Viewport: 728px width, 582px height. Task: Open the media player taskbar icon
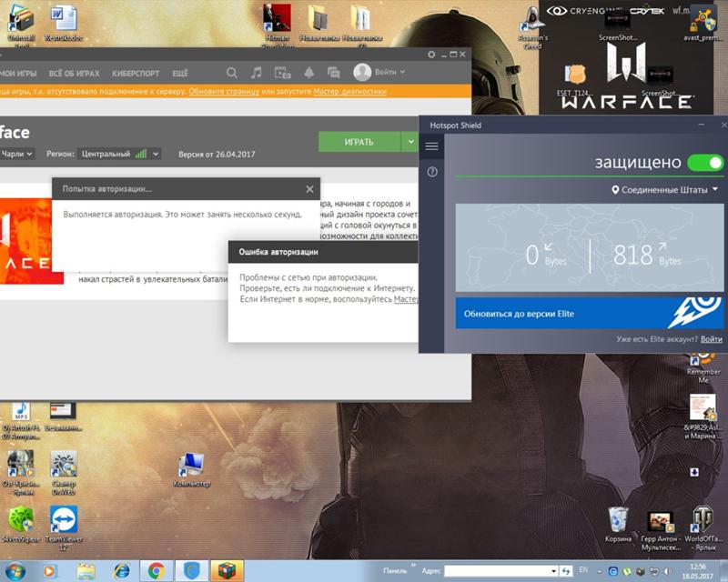pos(49,571)
